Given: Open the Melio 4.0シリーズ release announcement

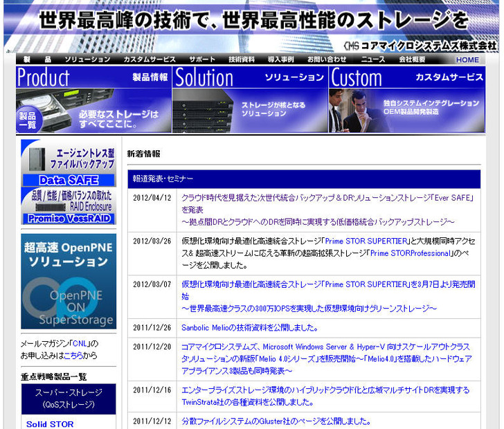Looking at the screenshot, I should point(327,359).
